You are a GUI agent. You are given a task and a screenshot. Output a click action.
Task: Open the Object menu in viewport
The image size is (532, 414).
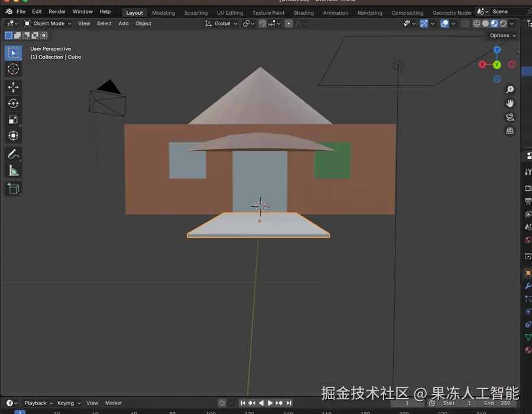(x=143, y=24)
